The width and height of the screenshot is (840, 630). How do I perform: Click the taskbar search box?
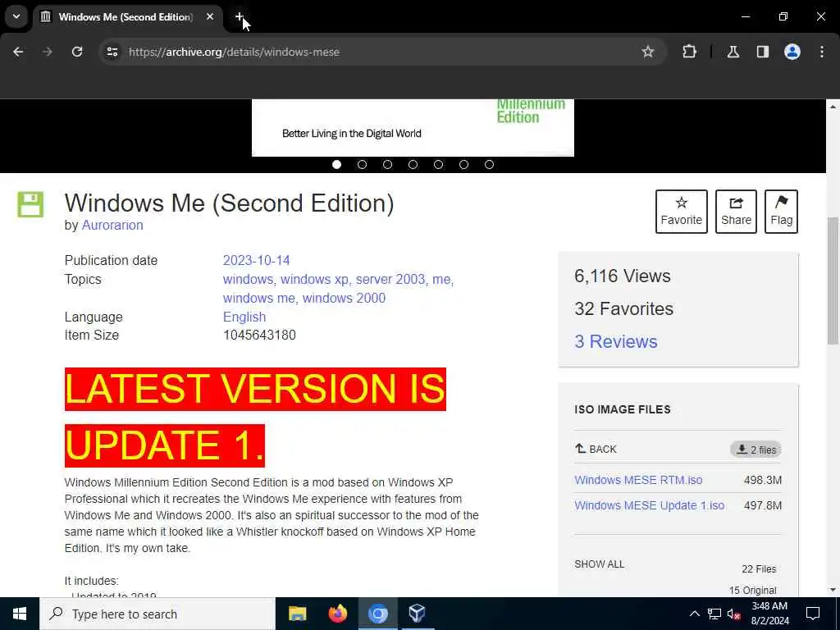pyautogui.click(x=157, y=614)
